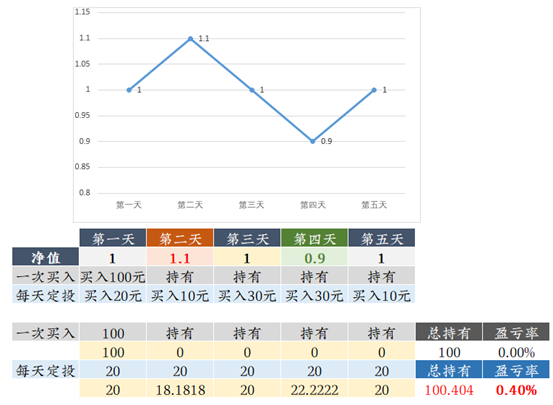Select the 第五天 table header cell
The width and height of the screenshot is (553, 405).
pyautogui.click(x=382, y=238)
